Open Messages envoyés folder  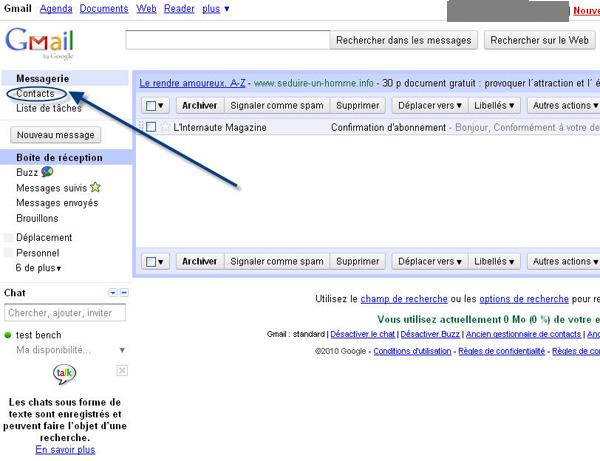[x=57, y=203]
